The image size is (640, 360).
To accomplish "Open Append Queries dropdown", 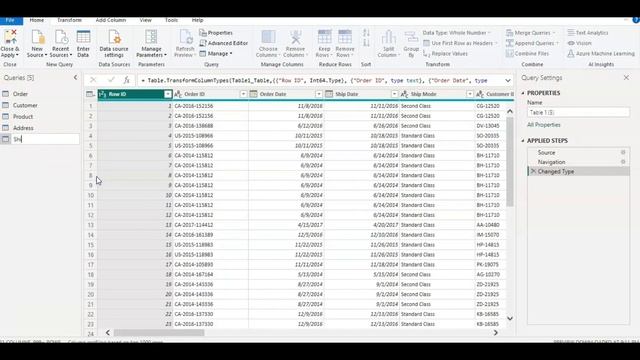I will click(x=532, y=43).
